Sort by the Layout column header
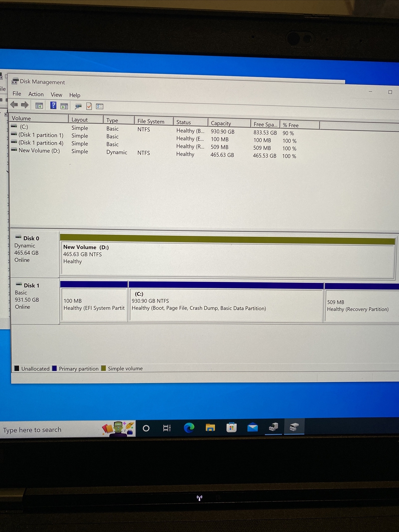This screenshot has width=399, height=532. coord(86,120)
